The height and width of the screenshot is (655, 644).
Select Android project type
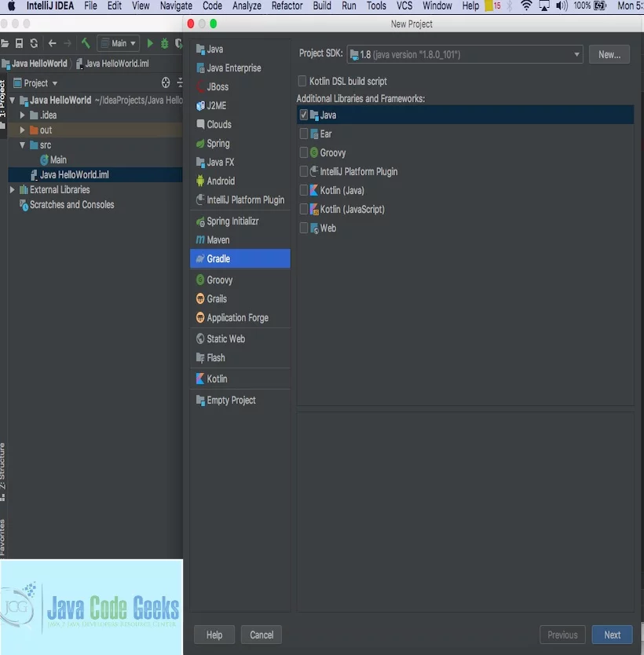click(x=240, y=181)
